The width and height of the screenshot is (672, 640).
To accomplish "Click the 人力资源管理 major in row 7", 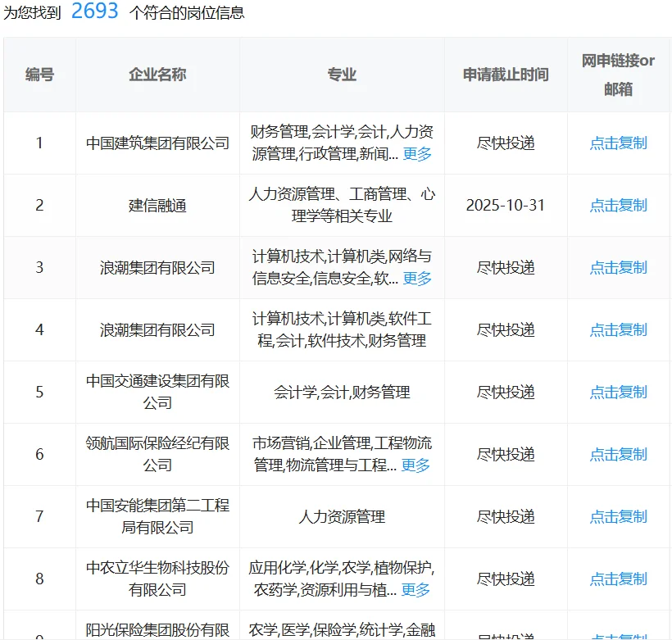I will 342,516.
